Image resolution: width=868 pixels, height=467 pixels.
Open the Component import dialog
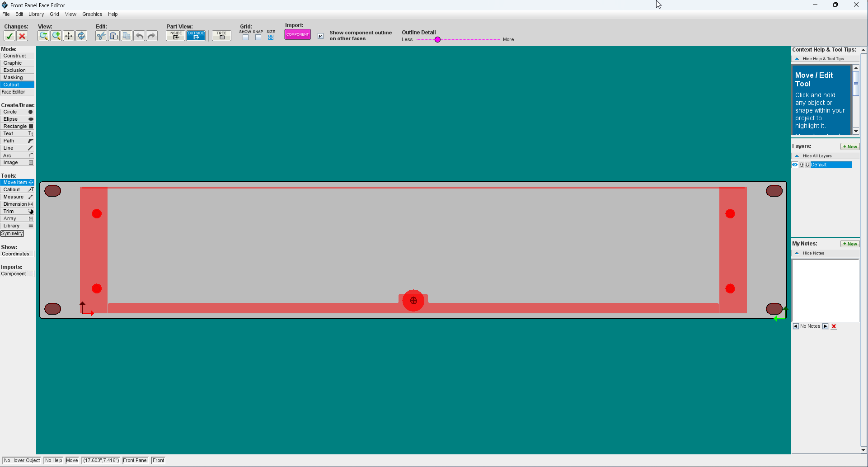(x=297, y=34)
